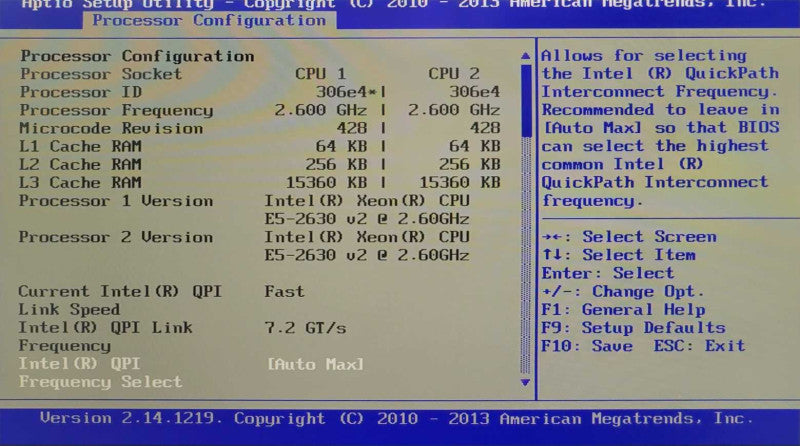Click the Processor Socket label
800x446 pixels.
pyautogui.click(x=101, y=74)
